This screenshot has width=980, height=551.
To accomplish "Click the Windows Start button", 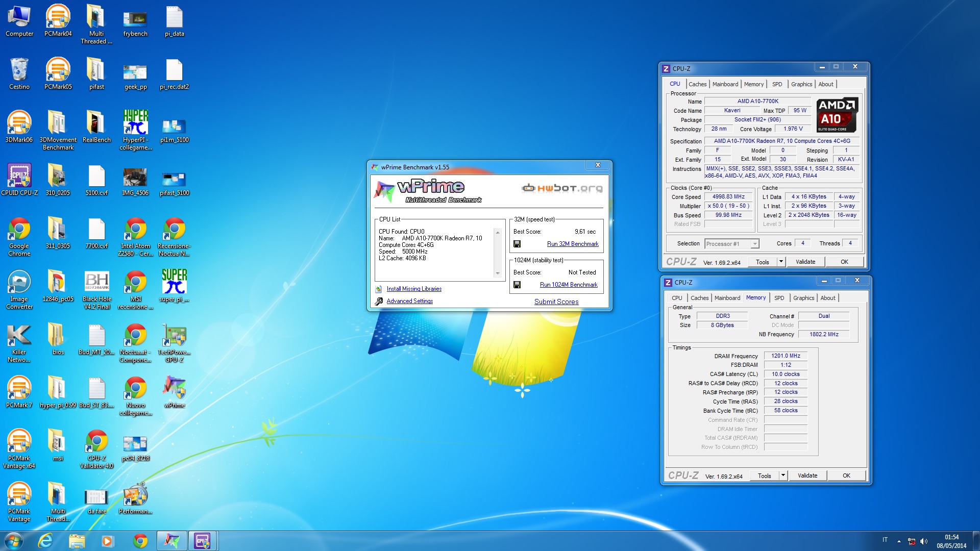I will tap(14, 541).
